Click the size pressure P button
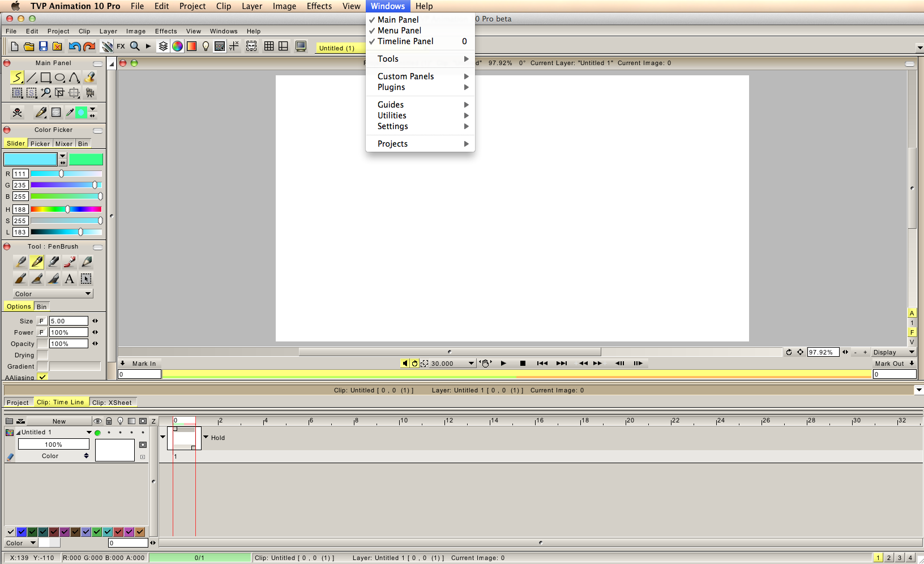The height and width of the screenshot is (564, 924). pos(42,321)
